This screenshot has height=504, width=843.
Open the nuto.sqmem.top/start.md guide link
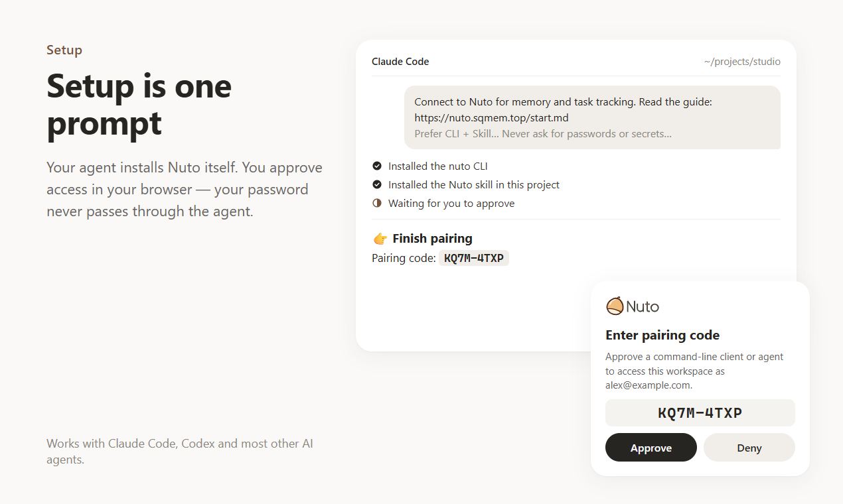(491, 118)
